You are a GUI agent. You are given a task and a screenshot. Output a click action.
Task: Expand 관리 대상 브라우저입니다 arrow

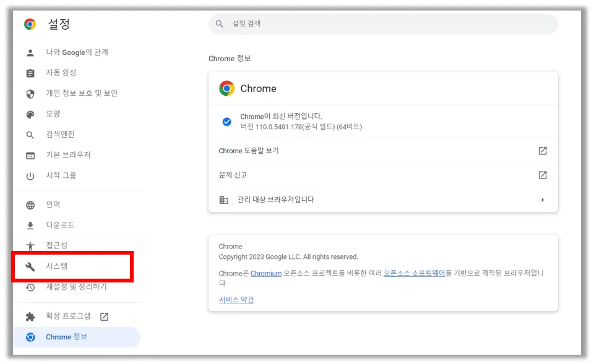pyautogui.click(x=543, y=200)
